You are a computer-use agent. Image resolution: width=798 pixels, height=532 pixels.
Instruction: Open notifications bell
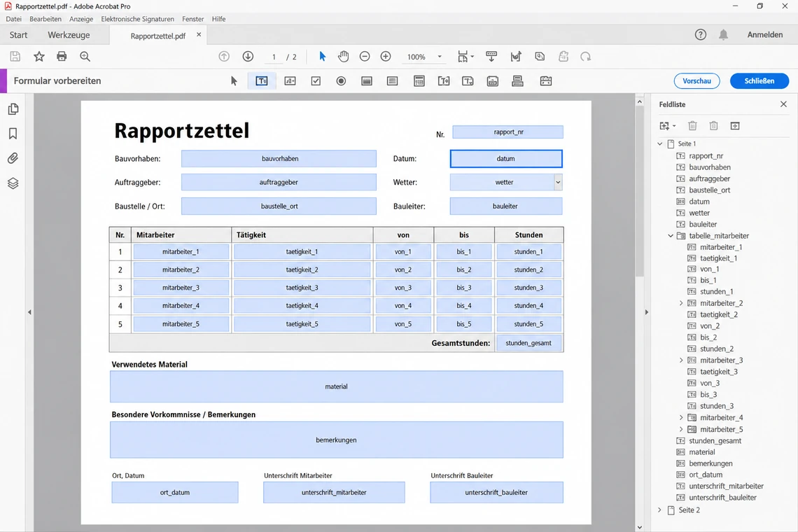[723, 34]
